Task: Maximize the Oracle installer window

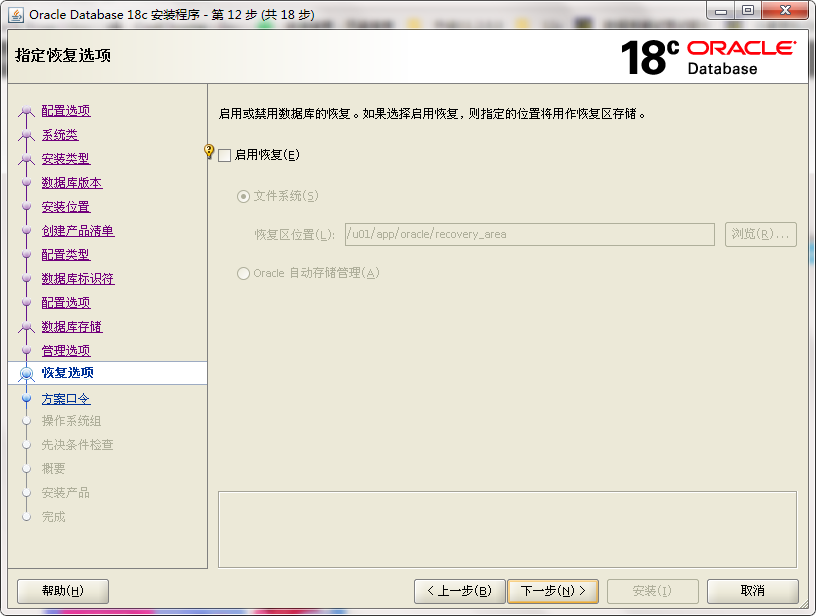Action: (748, 10)
